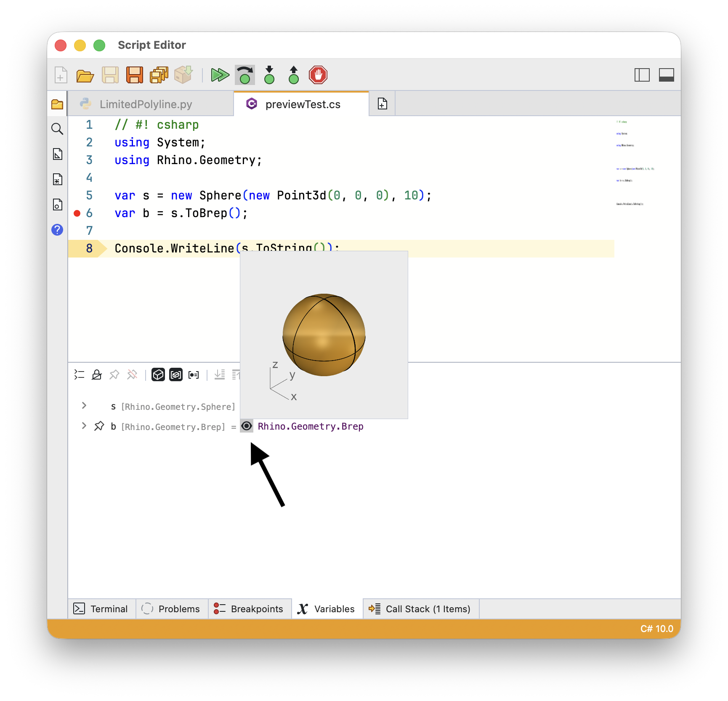Open the Breakpoints panel tab

(250, 609)
